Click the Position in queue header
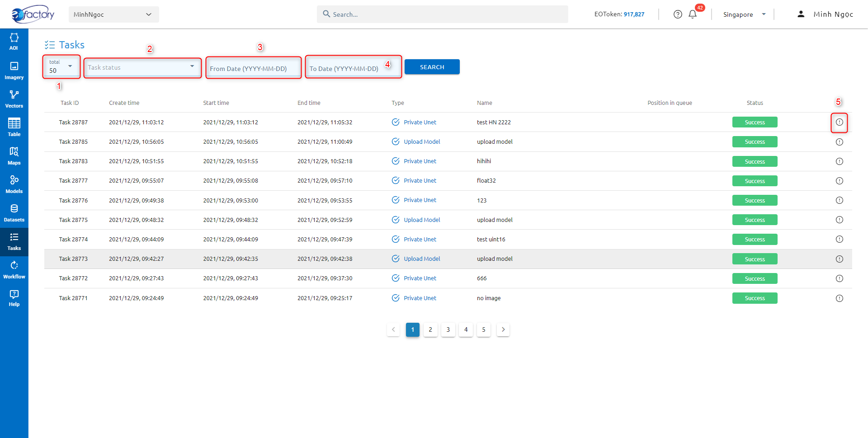868x438 pixels. pyautogui.click(x=670, y=103)
